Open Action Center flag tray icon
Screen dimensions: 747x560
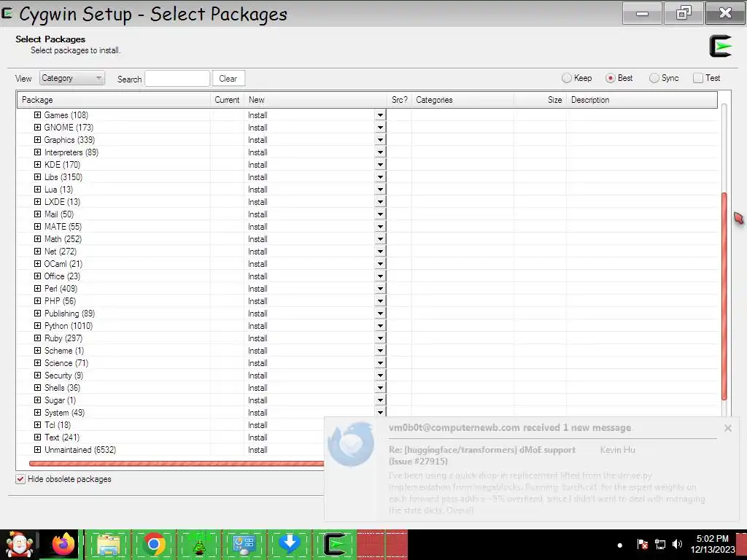pyautogui.click(x=642, y=544)
